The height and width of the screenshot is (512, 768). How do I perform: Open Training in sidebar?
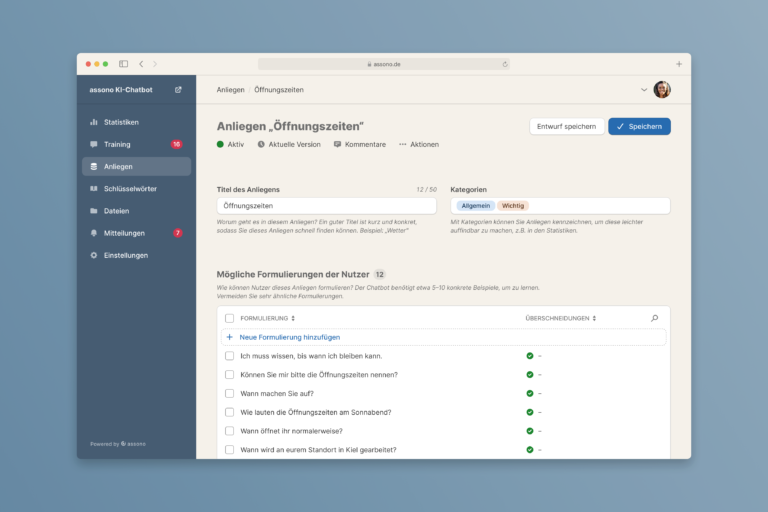point(136,144)
